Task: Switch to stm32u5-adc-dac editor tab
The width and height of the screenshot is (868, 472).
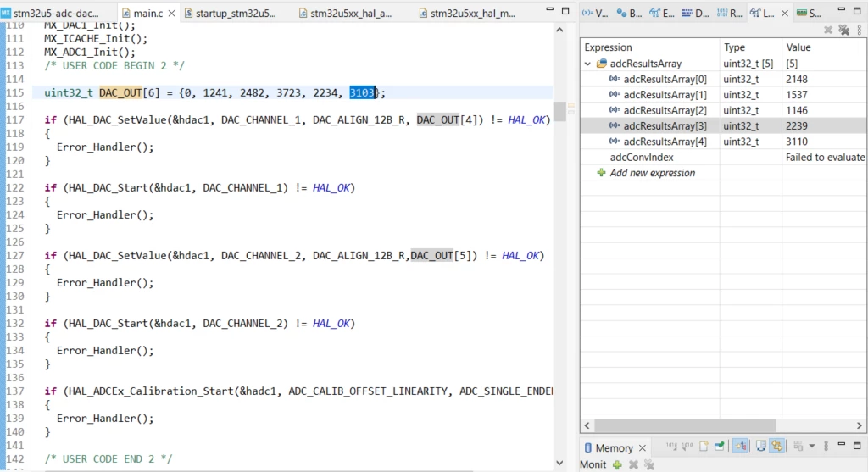Action: pos(50,14)
